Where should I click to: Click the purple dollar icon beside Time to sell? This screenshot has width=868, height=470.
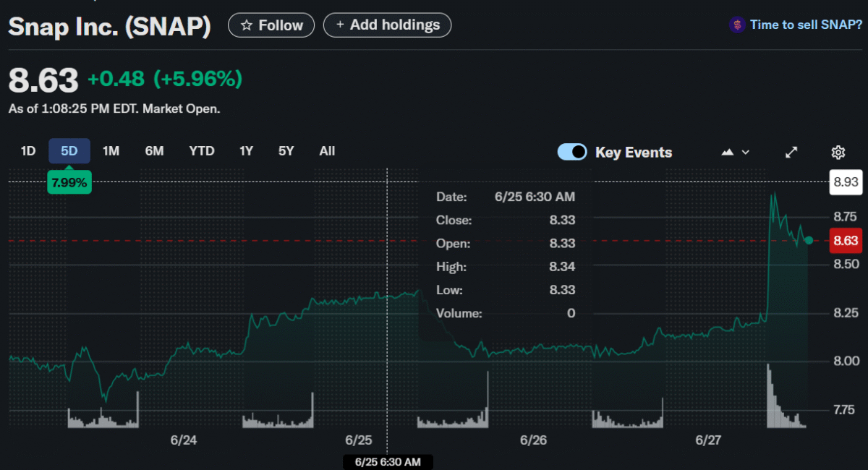click(x=737, y=25)
